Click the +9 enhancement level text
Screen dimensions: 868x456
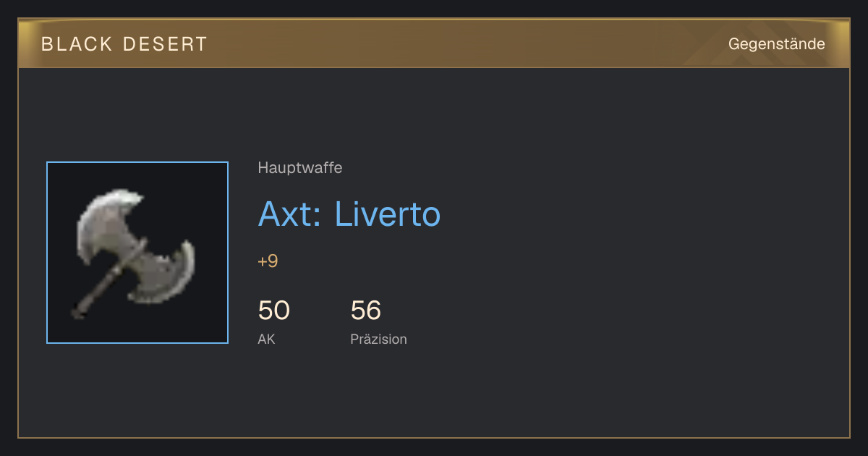click(268, 261)
